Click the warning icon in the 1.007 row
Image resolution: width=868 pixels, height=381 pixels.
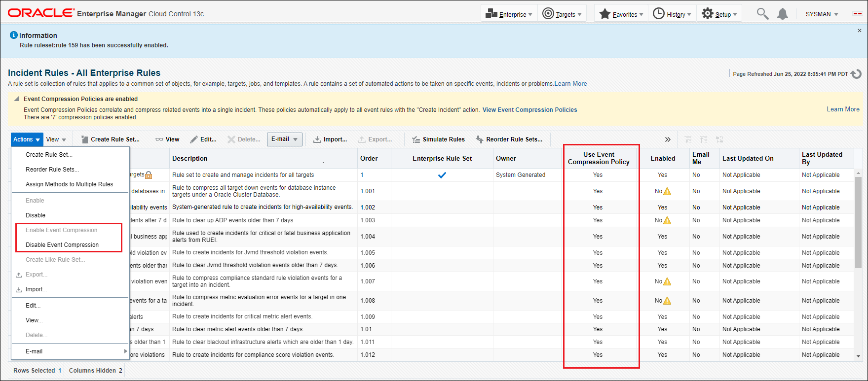667,281
